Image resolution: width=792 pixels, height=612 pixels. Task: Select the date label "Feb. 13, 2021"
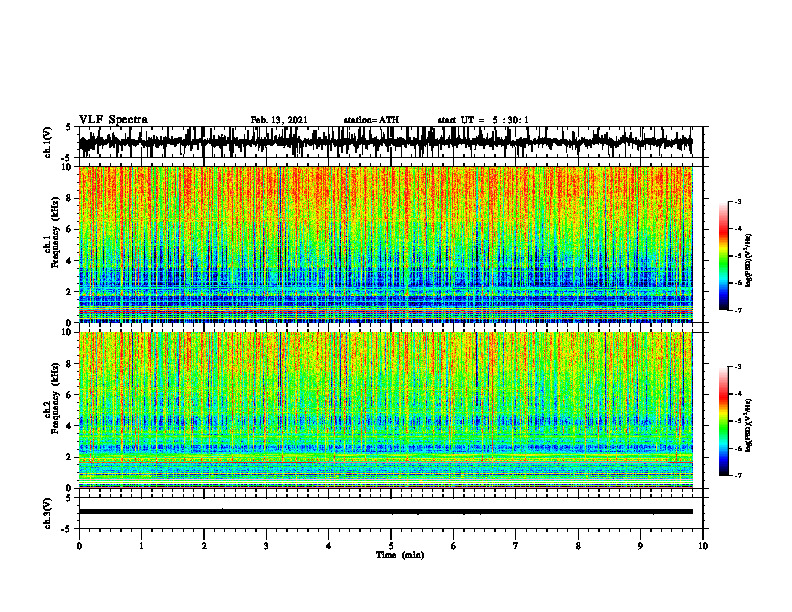click(279, 120)
